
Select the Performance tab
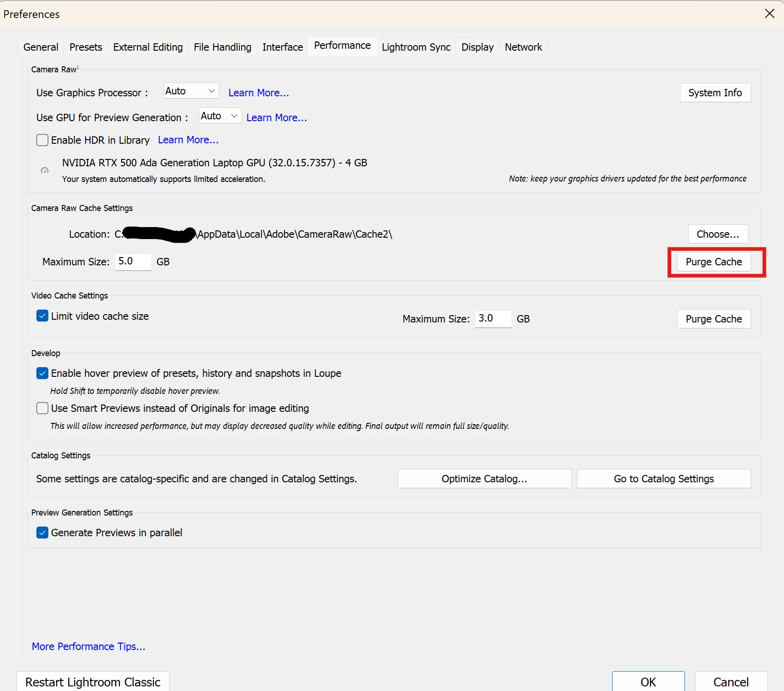click(342, 46)
